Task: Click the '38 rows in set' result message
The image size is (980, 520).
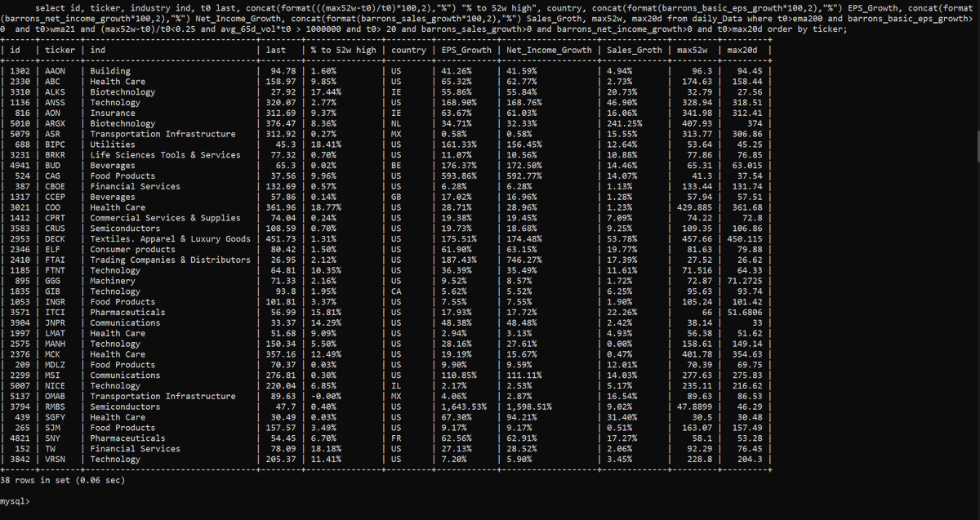Action: pos(62,480)
